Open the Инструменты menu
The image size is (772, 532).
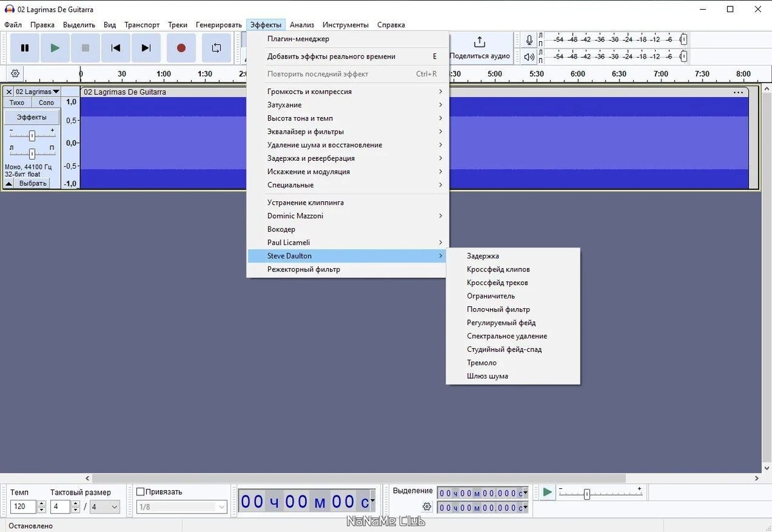point(345,25)
